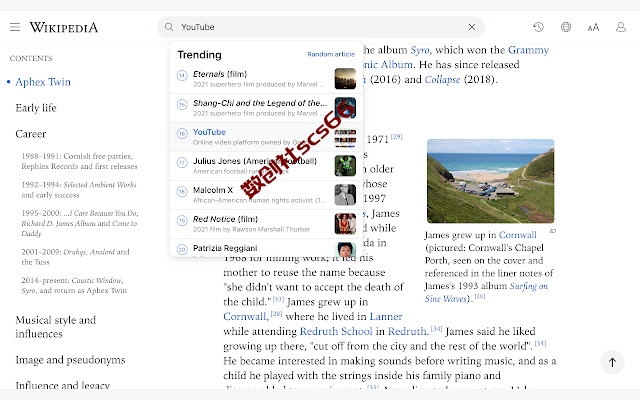Click the Red Notice thumbnail
The height and width of the screenshot is (400, 640).
pyautogui.click(x=345, y=224)
